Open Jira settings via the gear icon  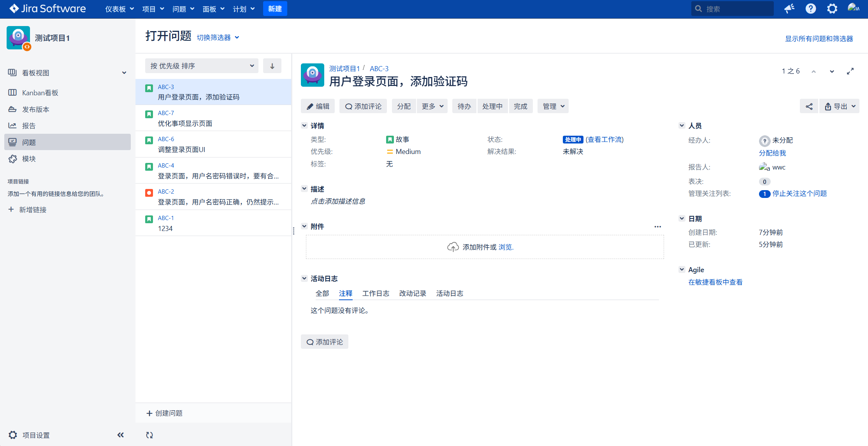[832, 8]
